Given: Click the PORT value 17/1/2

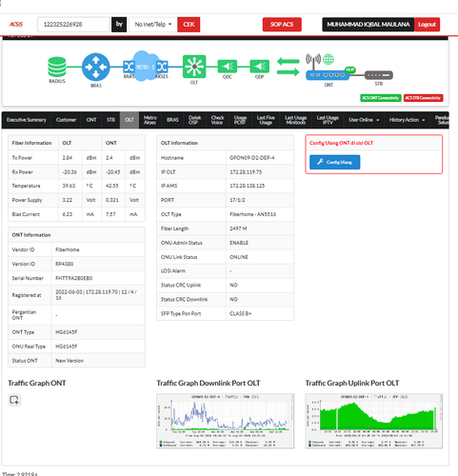Looking at the screenshot, I should coord(237,200).
